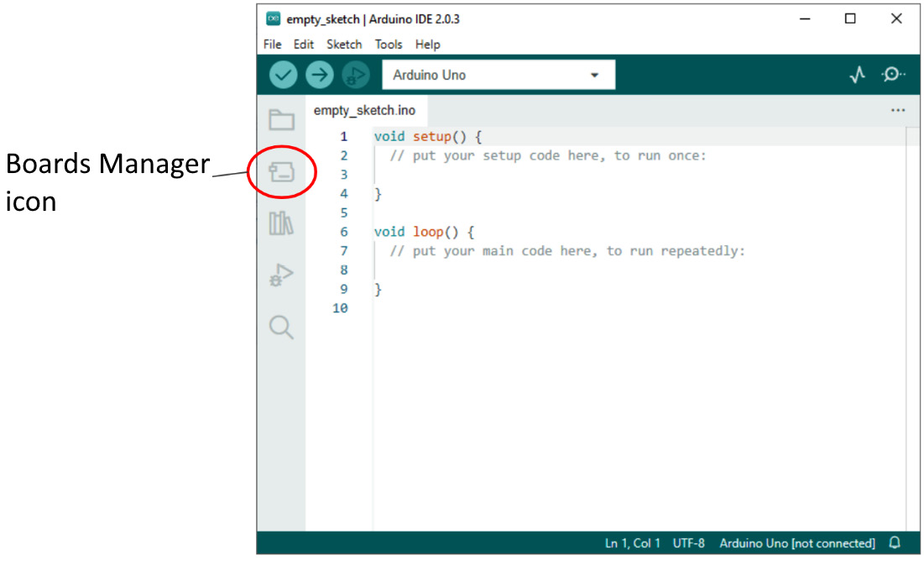Viewport: 924px width, 561px height.
Task: Open the Serial Monitor
Action: coord(893,75)
